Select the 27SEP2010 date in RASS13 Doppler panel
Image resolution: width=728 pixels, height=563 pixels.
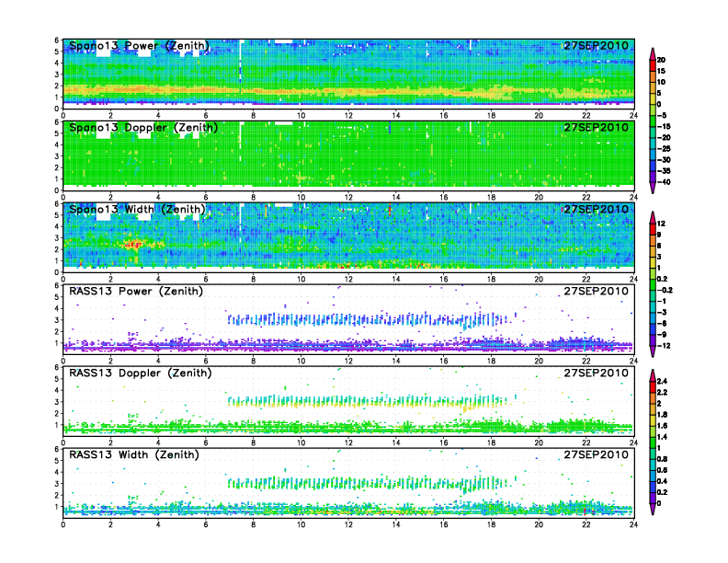(x=597, y=373)
